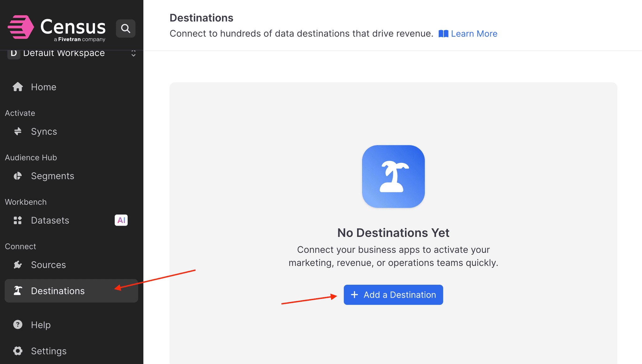Click the Census logo

coord(56,28)
